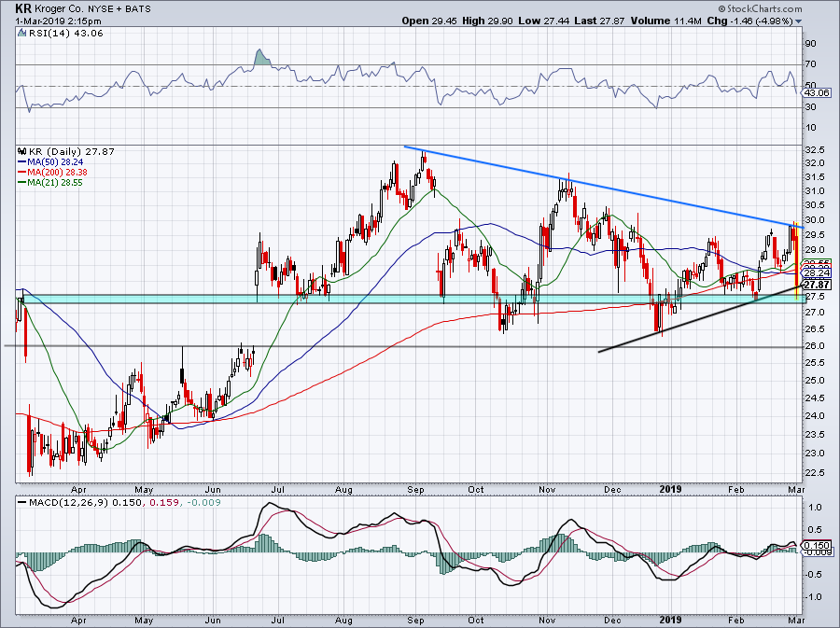The width and height of the screenshot is (840, 628).
Task: Click the blue down arrow beside Chg
Action: click(799, 22)
